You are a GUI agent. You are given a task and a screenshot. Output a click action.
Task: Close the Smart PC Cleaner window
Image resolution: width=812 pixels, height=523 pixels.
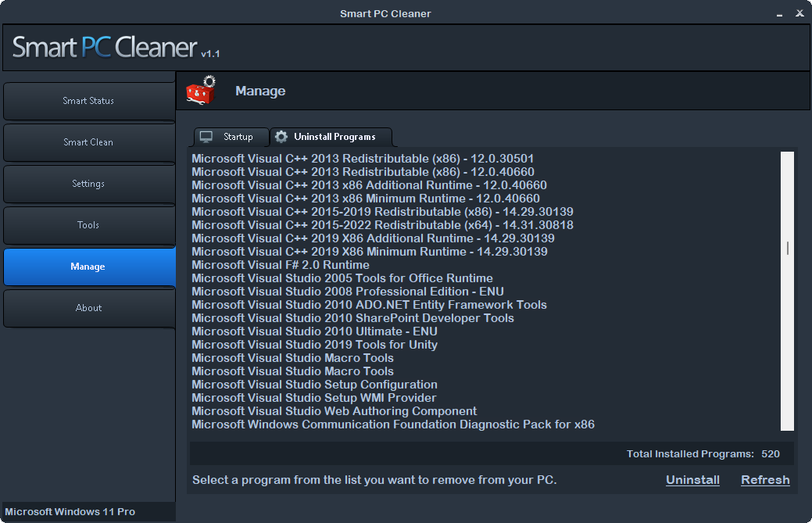pyautogui.click(x=799, y=13)
